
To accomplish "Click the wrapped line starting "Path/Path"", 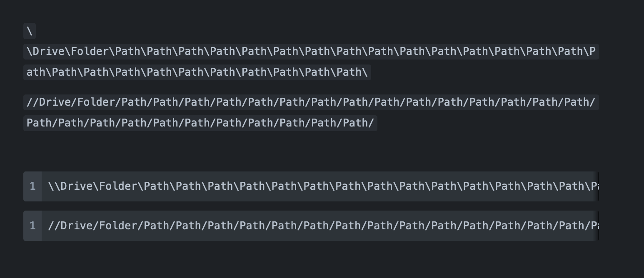I will coord(200,123).
